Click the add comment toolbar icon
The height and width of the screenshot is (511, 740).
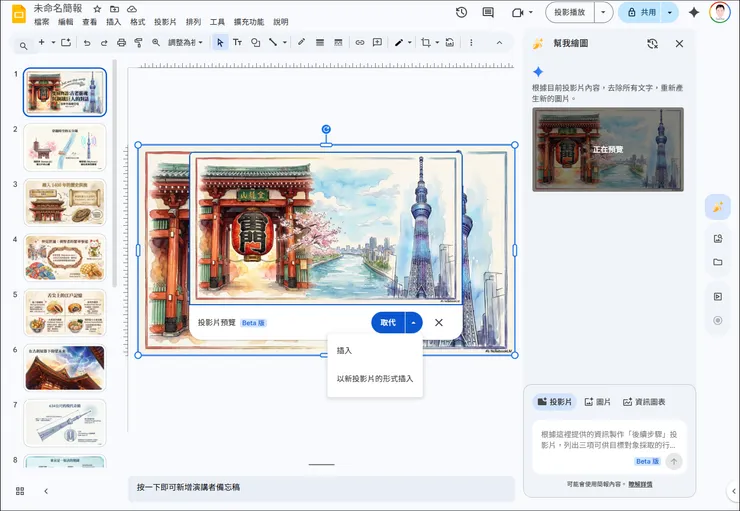(x=377, y=42)
